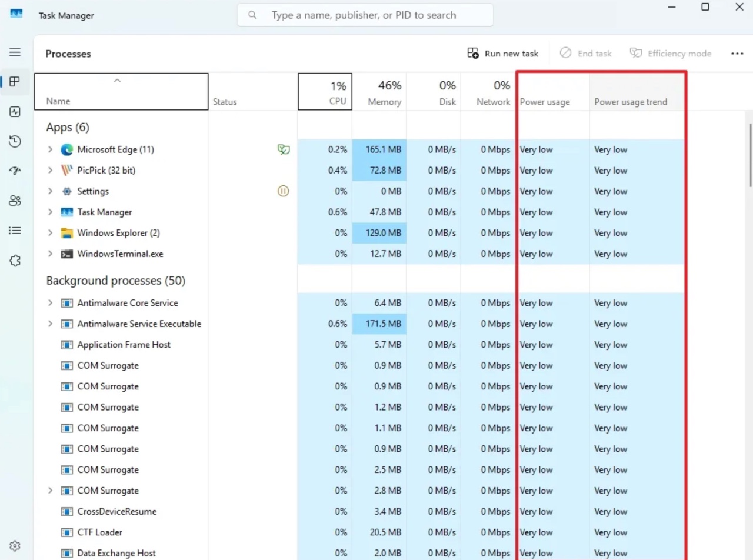Click the efficiency mode leaf icon for Edge
753x560 pixels.
[x=284, y=149]
